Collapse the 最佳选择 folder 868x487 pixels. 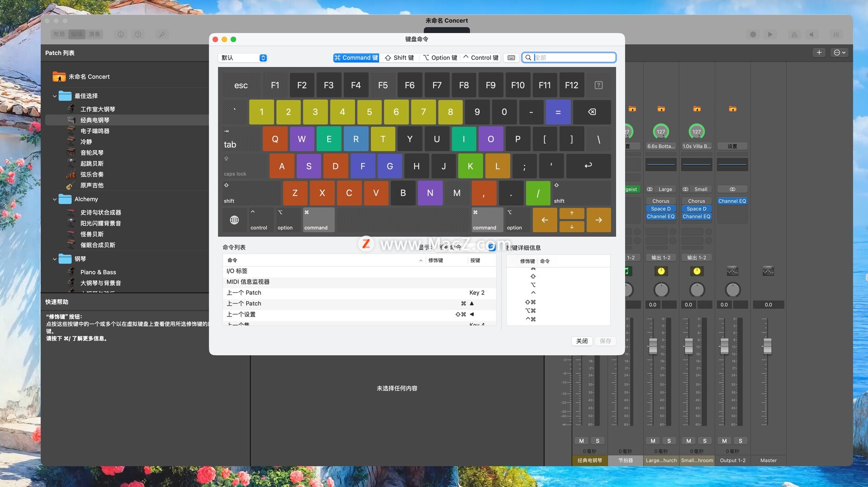coord(55,96)
